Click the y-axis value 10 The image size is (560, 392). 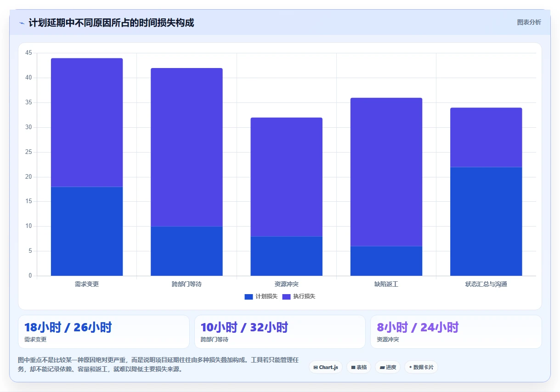click(x=29, y=226)
